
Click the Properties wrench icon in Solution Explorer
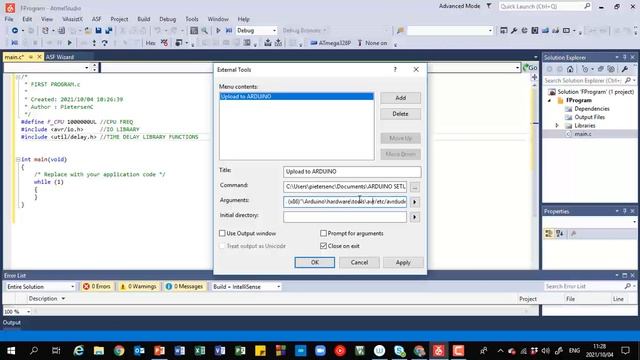tap(624, 69)
